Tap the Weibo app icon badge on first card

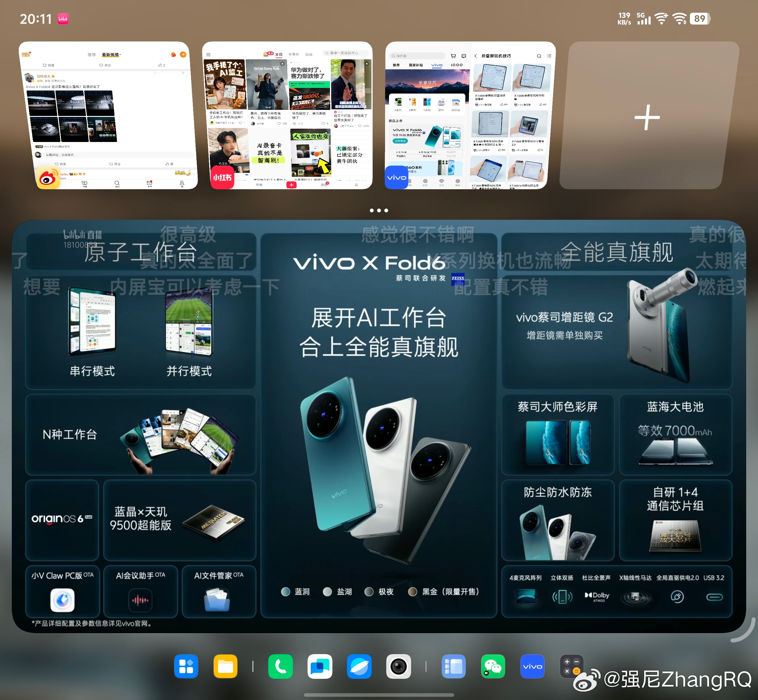point(48,177)
